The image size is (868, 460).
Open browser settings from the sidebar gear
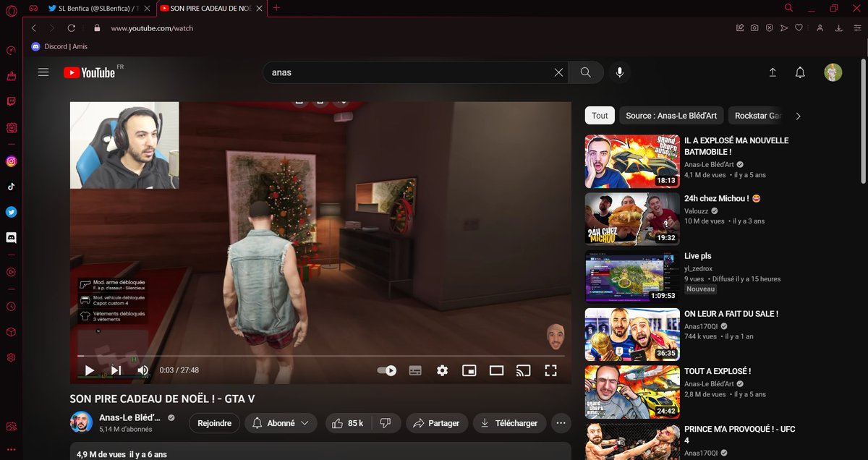pos(11,357)
